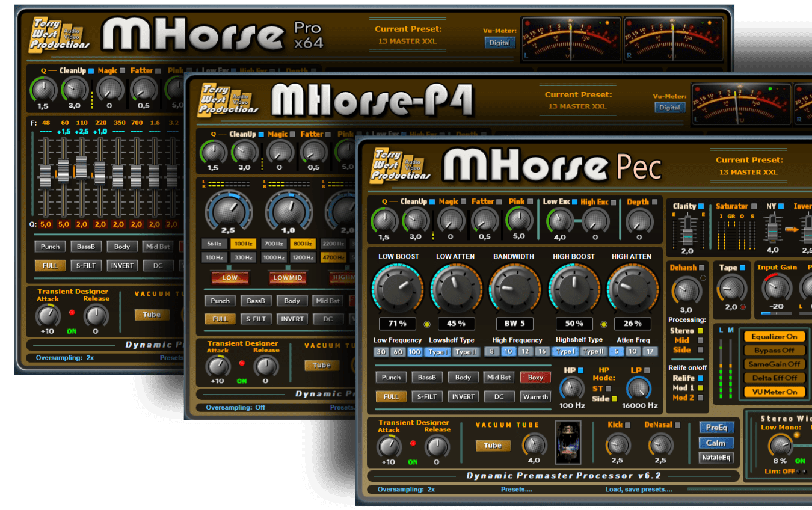812x510 pixels.
Task: Open the 'Presets....' menu in MHorse Pec
Action: pyautogui.click(x=516, y=489)
